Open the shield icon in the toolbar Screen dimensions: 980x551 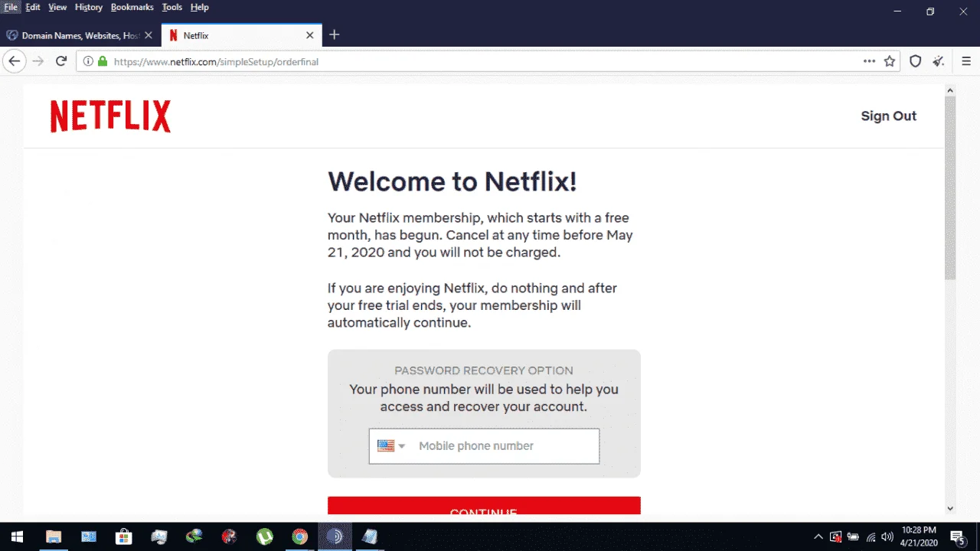[915, 61]
